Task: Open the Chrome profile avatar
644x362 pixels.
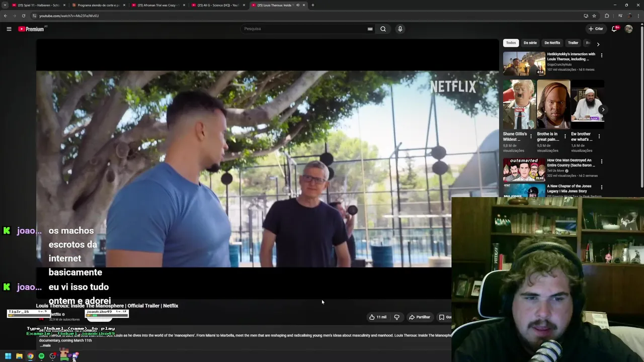Action: (629, 16)
